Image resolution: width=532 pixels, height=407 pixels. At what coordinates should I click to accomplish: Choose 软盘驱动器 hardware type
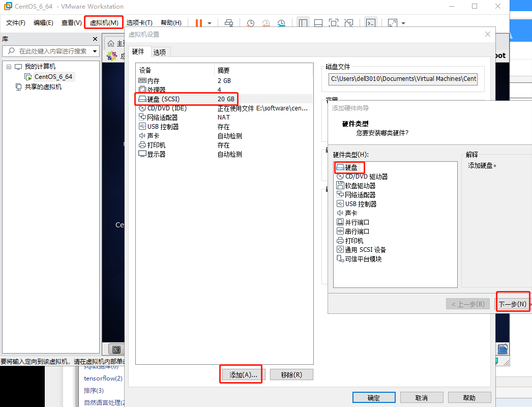[x=356, y=186]
